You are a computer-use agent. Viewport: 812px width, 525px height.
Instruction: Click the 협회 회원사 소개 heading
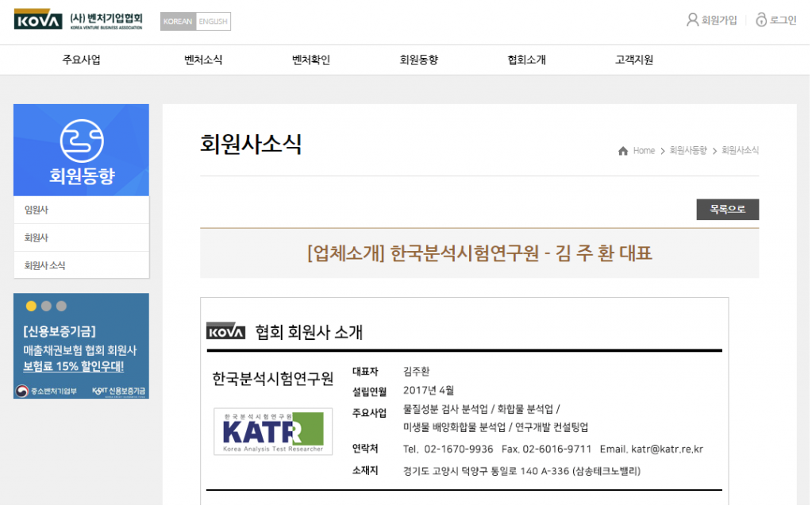click(x=309, y=332)
